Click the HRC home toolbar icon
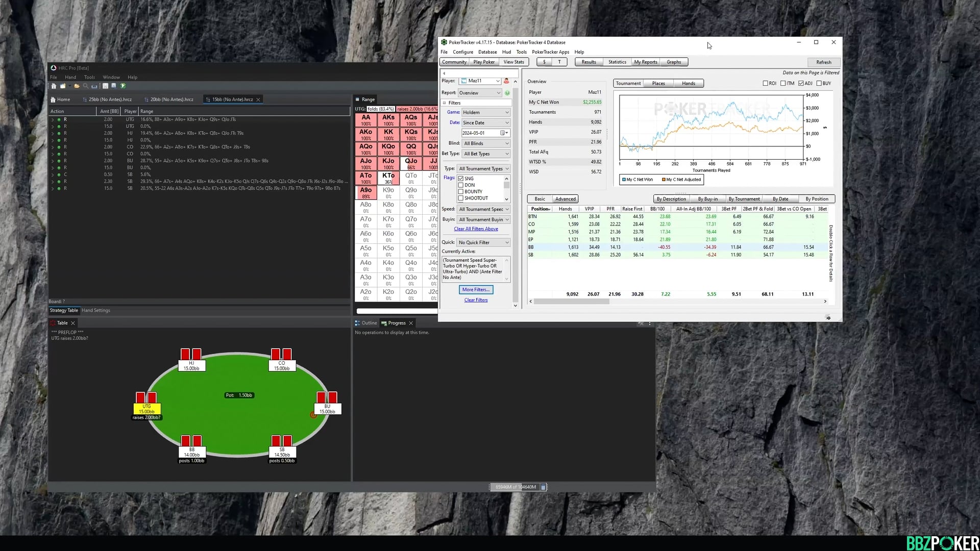980x551 pixels. coord(54,86)
